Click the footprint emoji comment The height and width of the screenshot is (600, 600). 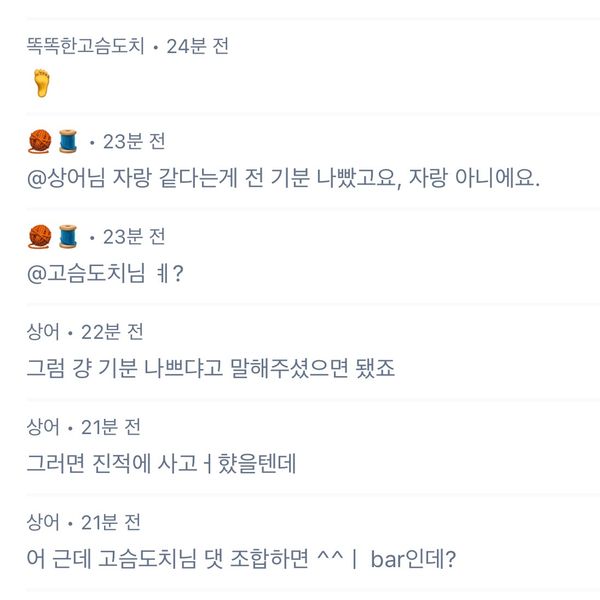41,83
